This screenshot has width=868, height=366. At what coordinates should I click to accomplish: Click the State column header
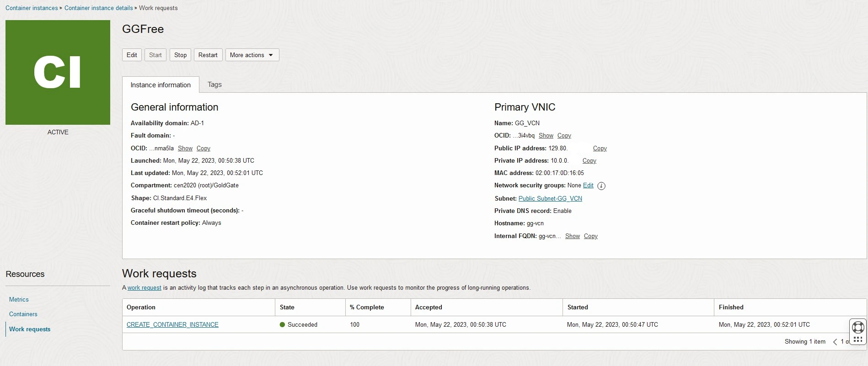point(310,308)
